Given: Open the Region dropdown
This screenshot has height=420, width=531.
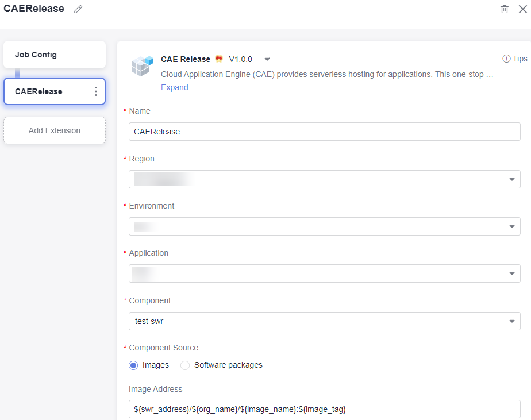Looking at the screenshot, I should click(325, 179).
